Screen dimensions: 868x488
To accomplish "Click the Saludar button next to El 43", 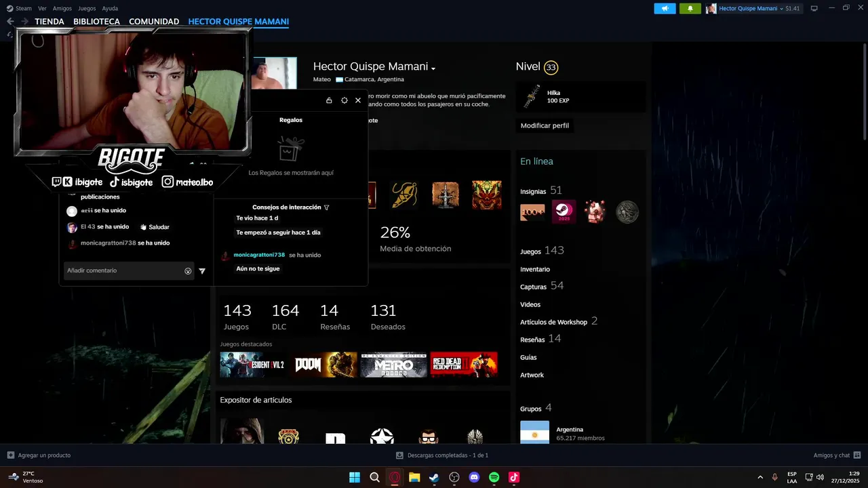I will pos(155,227).
